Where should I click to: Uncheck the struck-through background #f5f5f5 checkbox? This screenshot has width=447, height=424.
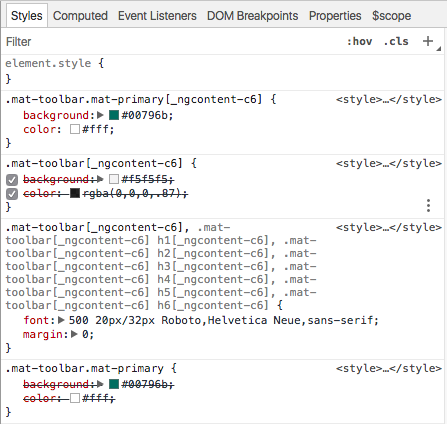tap(12, 180)
